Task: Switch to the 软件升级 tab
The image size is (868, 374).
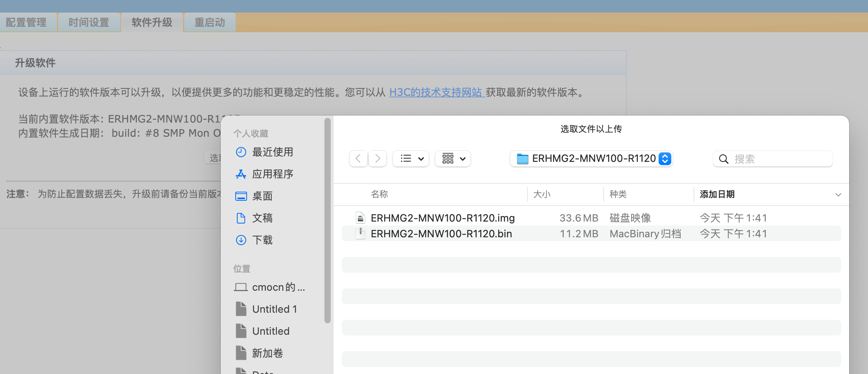Action: (x=152, y=22)
